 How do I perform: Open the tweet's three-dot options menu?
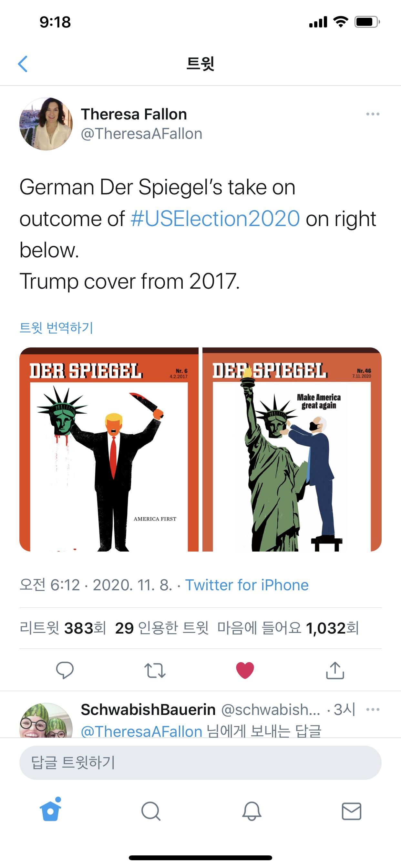[373, 114]
